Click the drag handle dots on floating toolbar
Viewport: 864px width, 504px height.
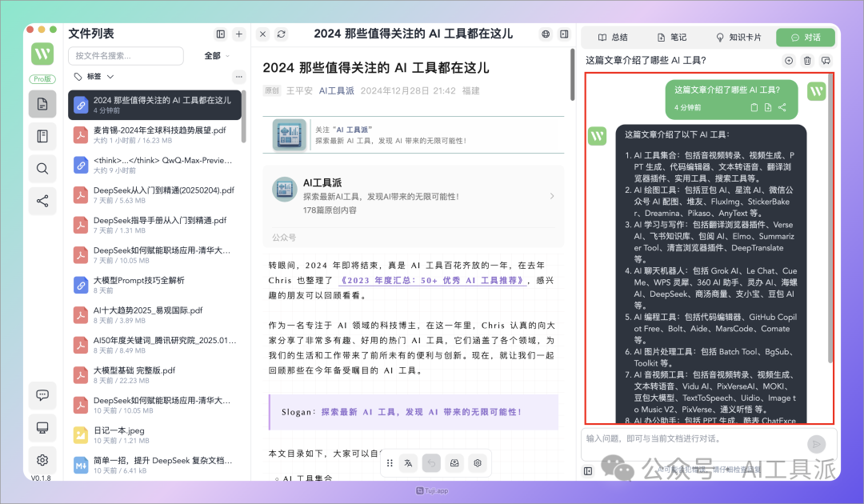(x=390, y=463)
